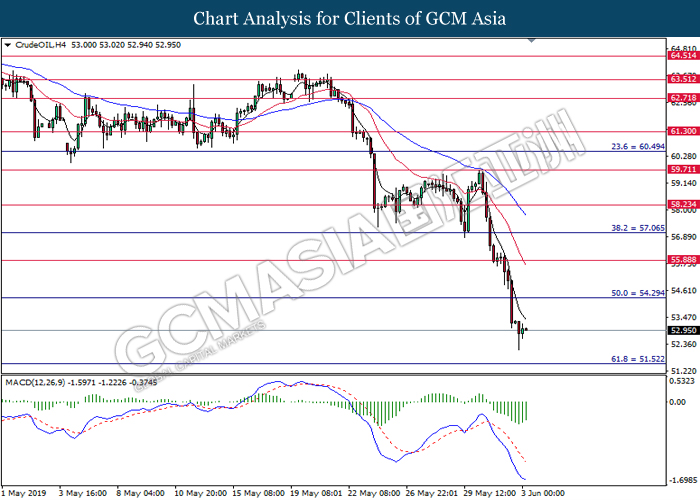Click the '3 May 16:00' time label

click(x=83, y=493)
